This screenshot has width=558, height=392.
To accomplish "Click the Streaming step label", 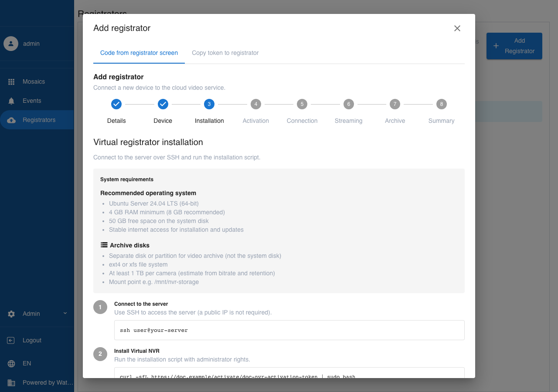I will pos(349,121).
